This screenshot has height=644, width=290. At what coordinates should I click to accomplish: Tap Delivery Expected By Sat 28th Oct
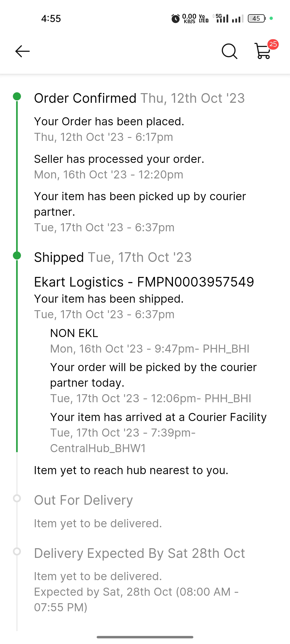pos(139,553)
